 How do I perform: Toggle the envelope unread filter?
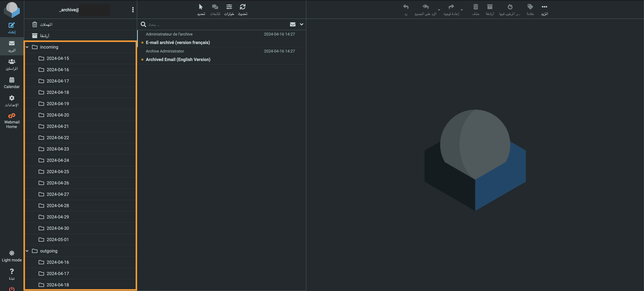tap(292, 24)
